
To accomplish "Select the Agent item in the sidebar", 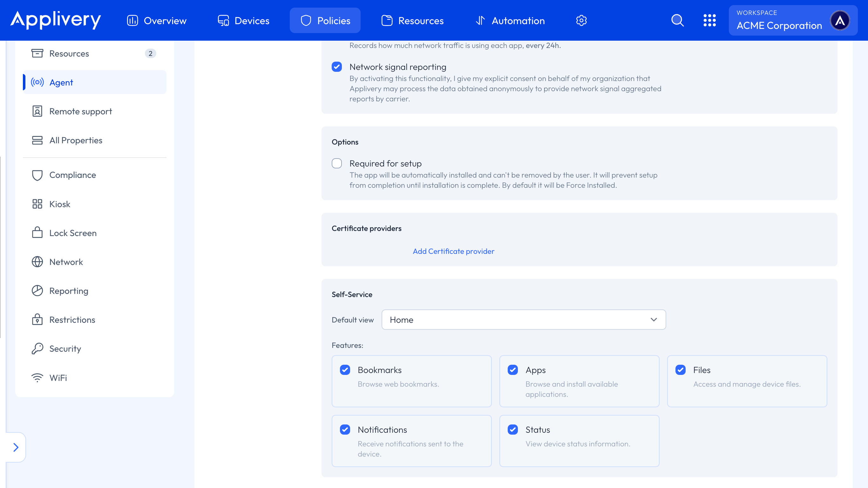I will (x=61, y=82).
